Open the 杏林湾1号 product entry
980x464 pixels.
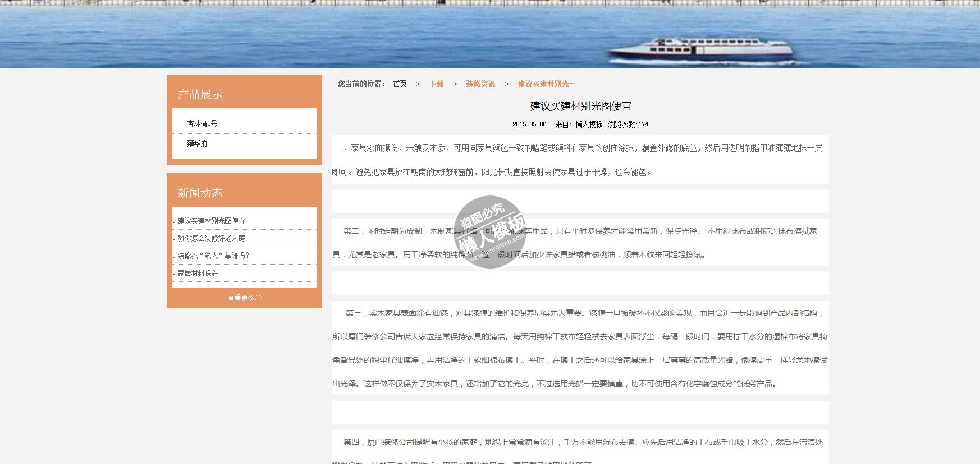pos(202,124)
